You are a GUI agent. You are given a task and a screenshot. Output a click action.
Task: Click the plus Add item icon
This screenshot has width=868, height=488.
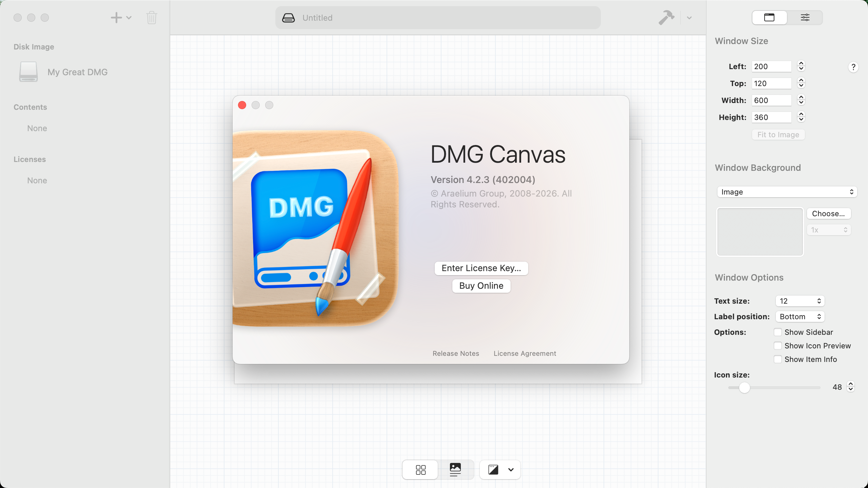click(x=116, y=18)
